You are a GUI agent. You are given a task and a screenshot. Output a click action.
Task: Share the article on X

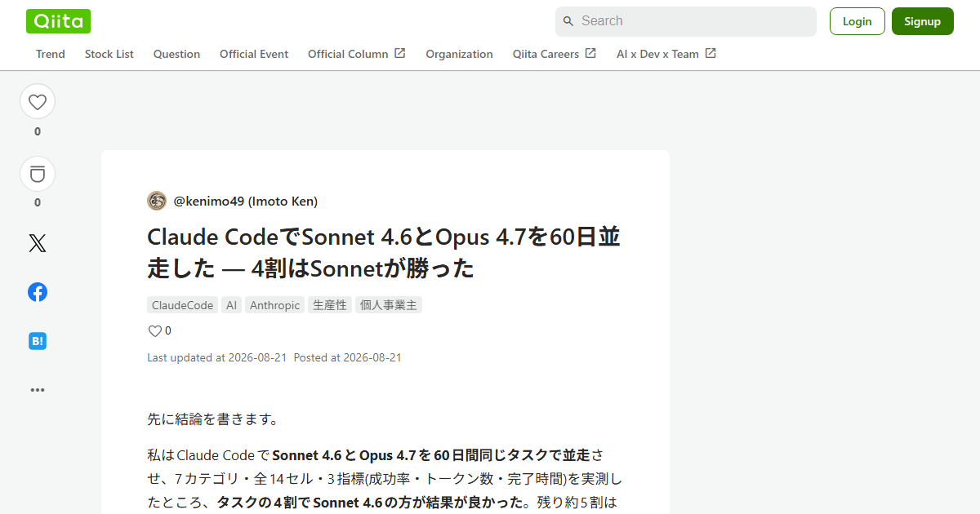coord(38,243)
